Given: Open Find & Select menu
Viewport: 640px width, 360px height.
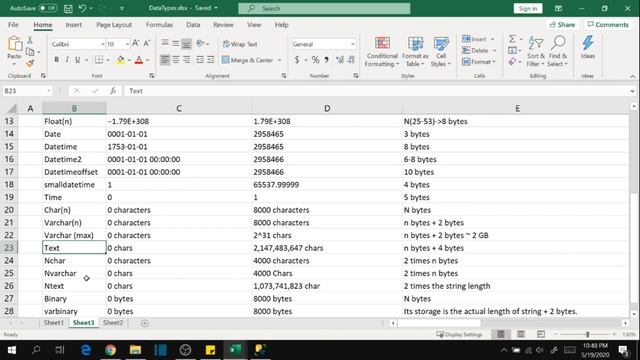Looking at the screenshot, I should click(x=558, y=52).
